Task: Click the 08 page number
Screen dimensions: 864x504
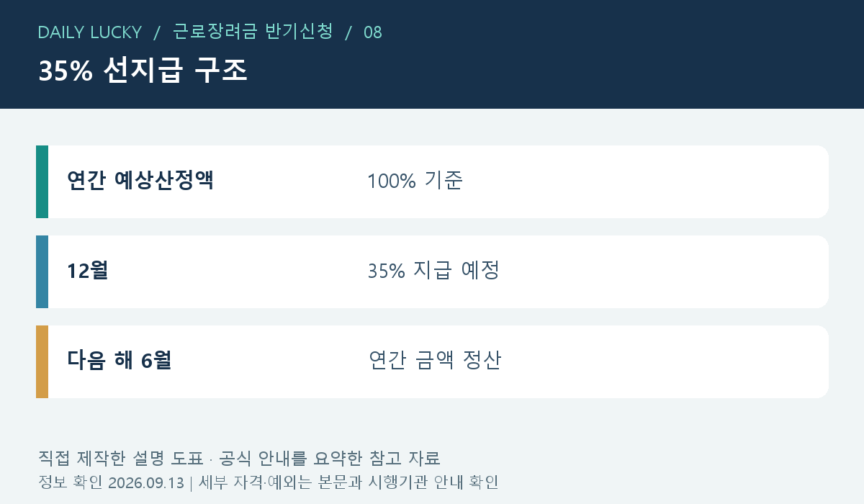Action: point(373,32)
